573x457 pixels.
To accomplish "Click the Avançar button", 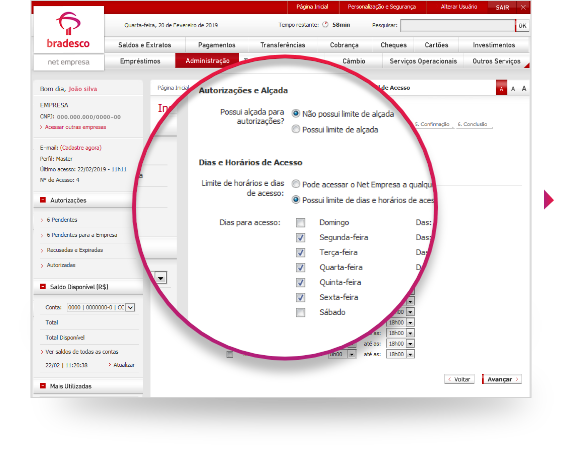I will point(502,379).
